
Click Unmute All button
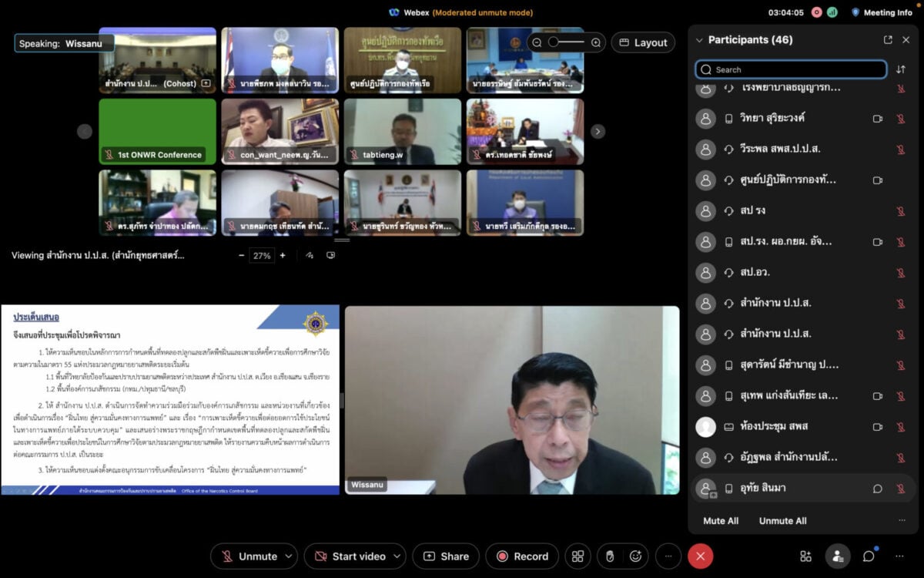(782, 521)
